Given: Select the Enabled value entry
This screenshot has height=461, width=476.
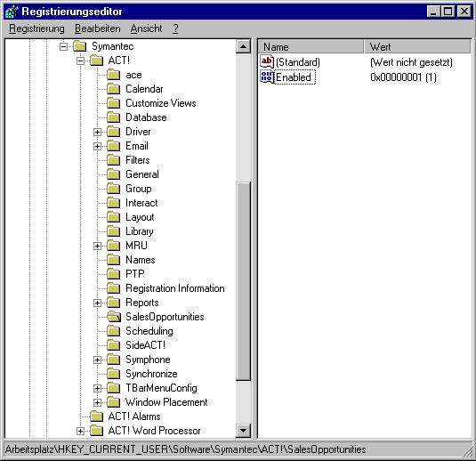Looking at the screenshot, I should tap(294, 77).
